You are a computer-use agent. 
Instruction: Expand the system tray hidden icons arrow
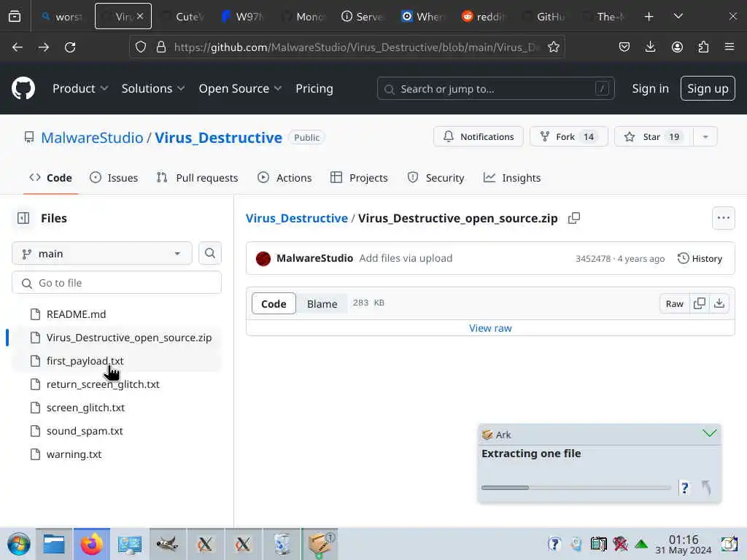click(641, 544)
